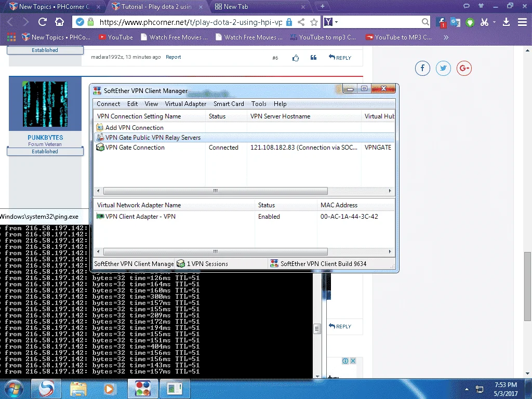532x399 pixels.
Task: Click the connection list horizontal scrollbar thumb
Action: click(x=216, y=191)
